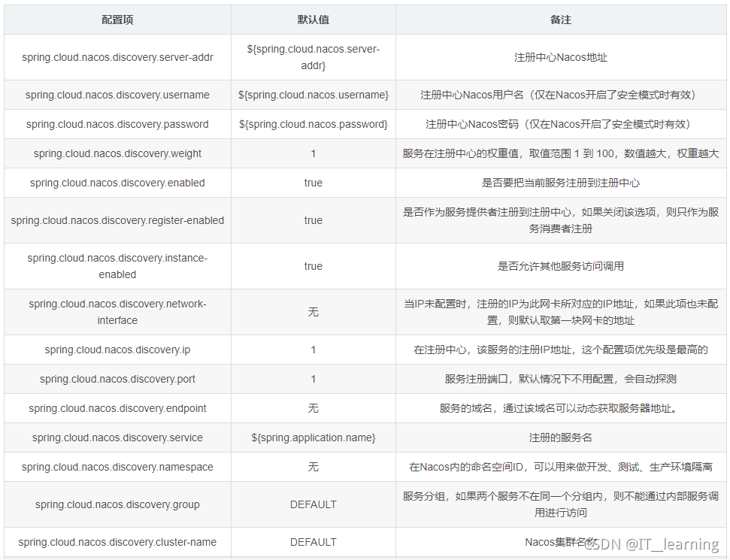The image size is (730, 560).
Task: Select spring.cloud.nacos.discovery.instance-enabled cell
Action: 117,266
